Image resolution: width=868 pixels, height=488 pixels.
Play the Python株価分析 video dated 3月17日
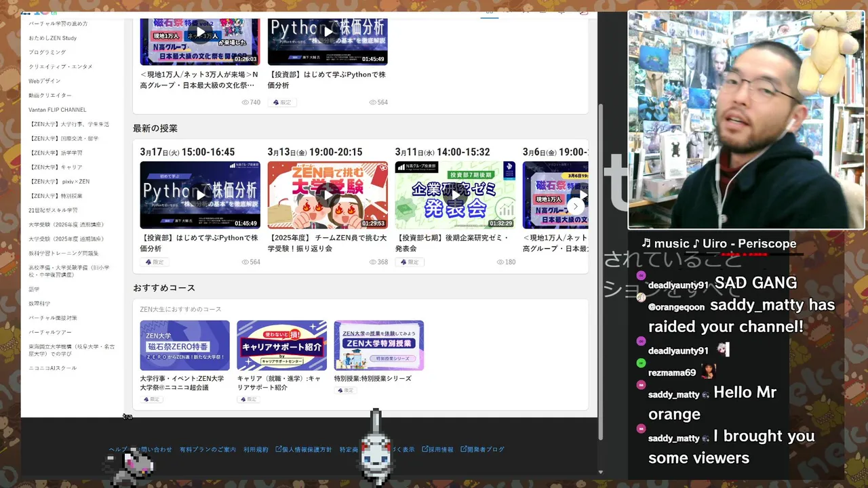(x=200, y=195)
